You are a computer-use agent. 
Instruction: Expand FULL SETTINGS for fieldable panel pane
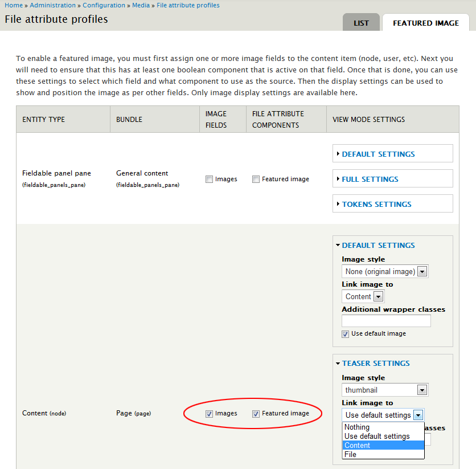[x=370, y=178]
